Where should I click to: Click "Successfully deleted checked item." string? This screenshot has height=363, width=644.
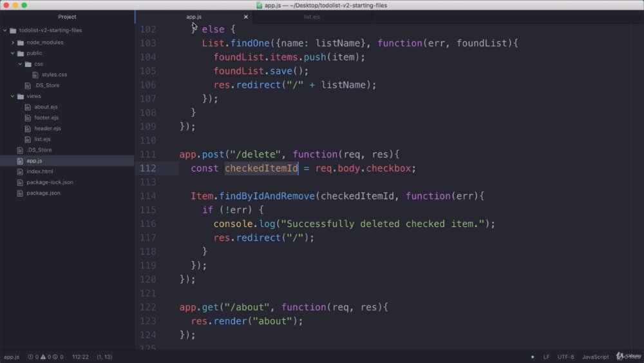[383, 224]
